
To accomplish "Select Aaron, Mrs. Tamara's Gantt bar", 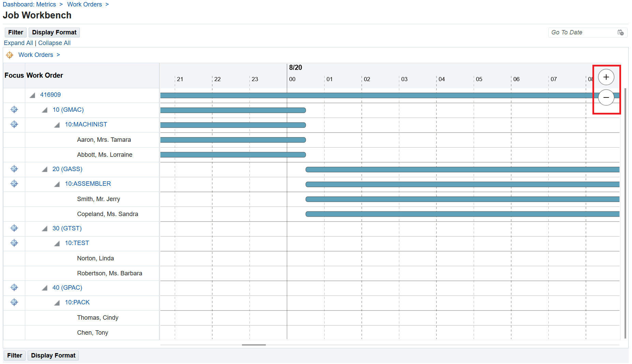I will [x=233, y=140].
